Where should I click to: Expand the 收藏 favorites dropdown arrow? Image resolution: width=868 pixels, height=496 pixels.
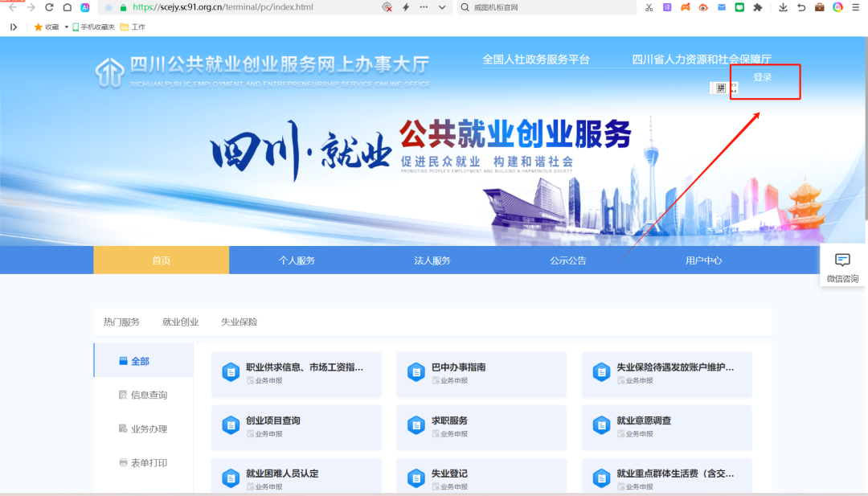(x=67, y=27)
